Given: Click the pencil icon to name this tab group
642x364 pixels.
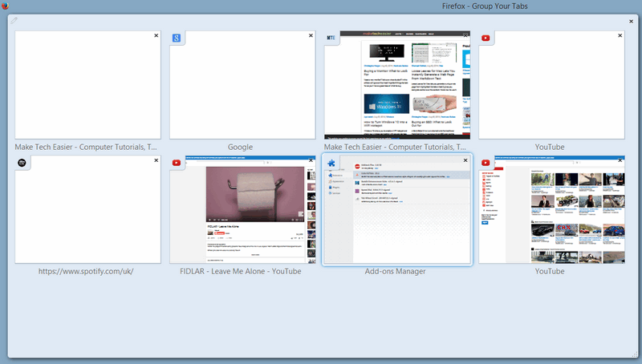Looking at the screenshot, I should 14,20.
